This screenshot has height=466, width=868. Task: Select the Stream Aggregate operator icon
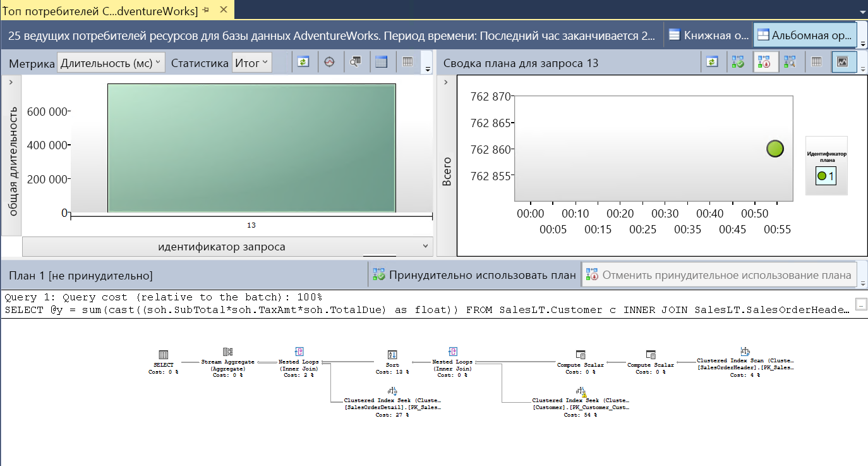(x=228, y=352)
